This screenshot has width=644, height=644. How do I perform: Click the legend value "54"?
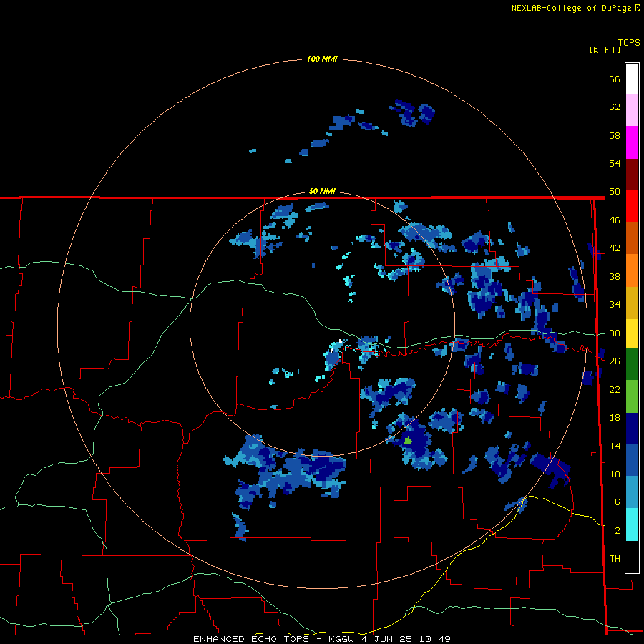[615, 163]
